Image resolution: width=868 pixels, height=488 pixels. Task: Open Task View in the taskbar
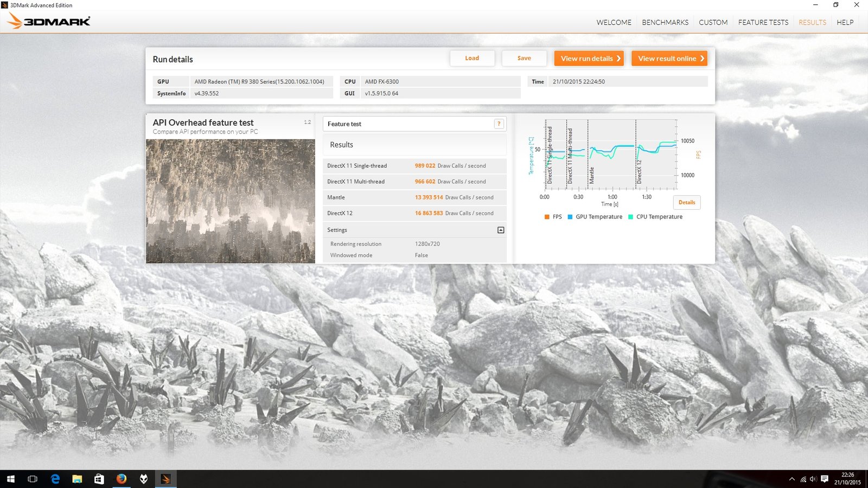coord(33,479)
